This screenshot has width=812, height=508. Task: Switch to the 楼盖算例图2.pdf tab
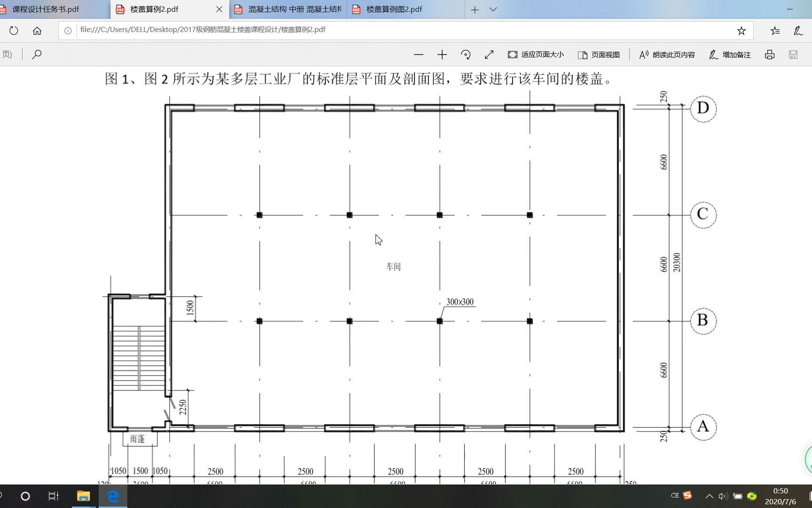click(x=406, y=9)
